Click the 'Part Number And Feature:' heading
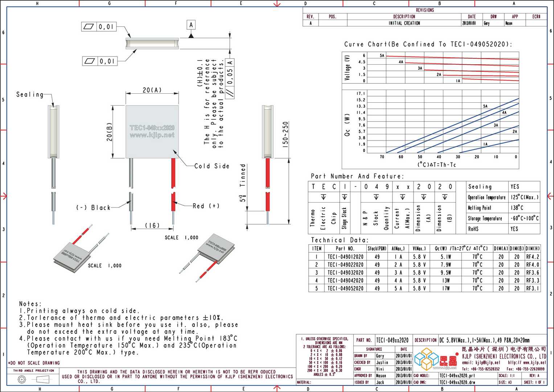The width and height of the screenshot is (554, 392). (x=357, y=176)
